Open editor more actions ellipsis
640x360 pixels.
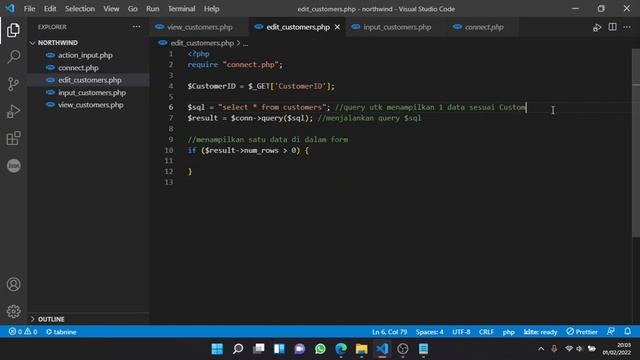(x=627, y=27)
